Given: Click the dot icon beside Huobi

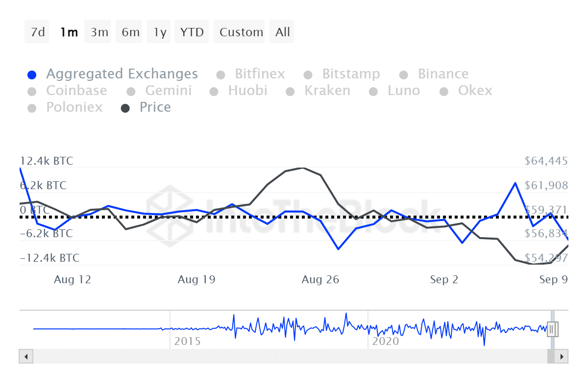Looking at the screenshot, I should 214,91.
